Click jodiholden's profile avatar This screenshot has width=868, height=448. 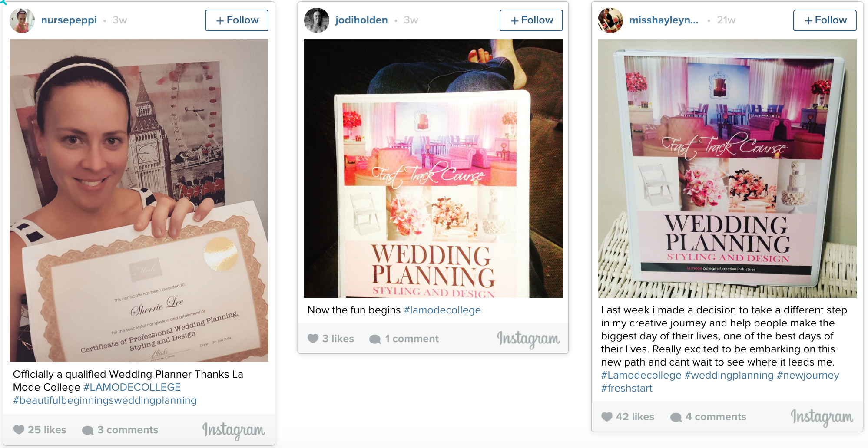pos(317,20)
